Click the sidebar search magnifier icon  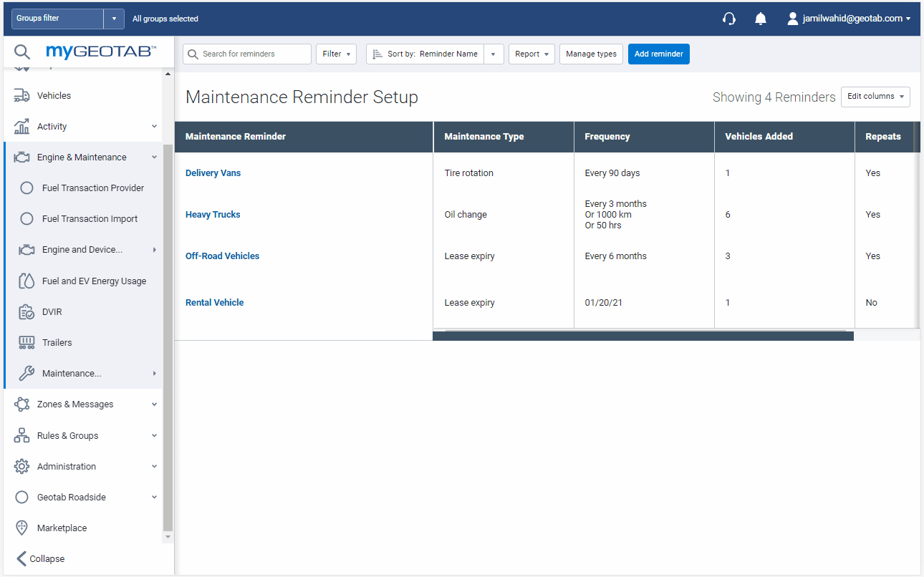[22, 52]
